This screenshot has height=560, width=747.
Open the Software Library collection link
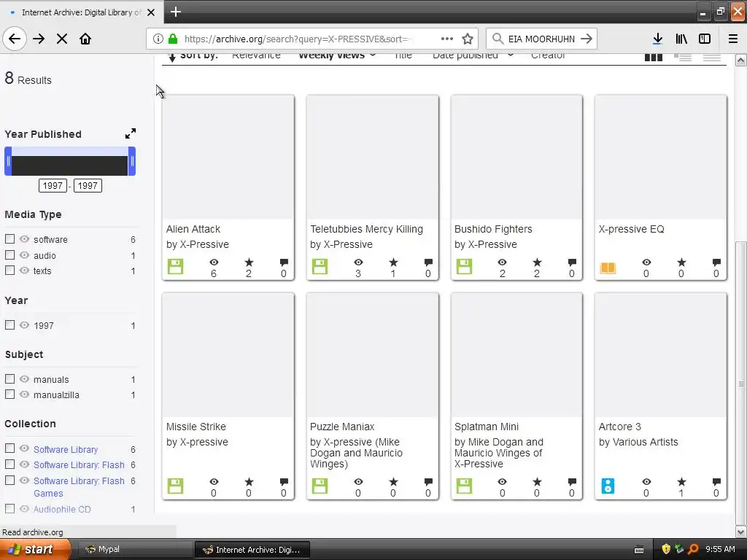[x=66, y=449]
